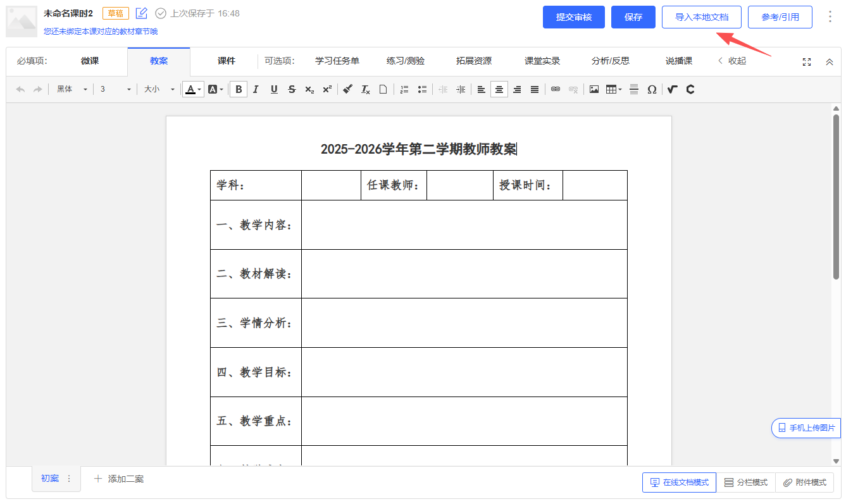Screen dimensions: 846x504
Task: Click the 参考/引用 button
Action: click(x=780, y=17)
